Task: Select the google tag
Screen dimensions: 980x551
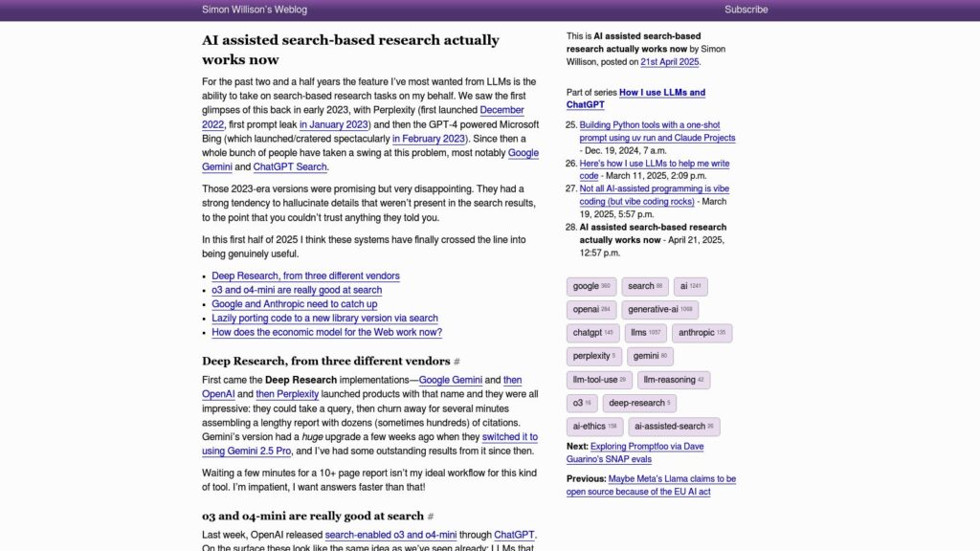Action: [x=591, y=286]
